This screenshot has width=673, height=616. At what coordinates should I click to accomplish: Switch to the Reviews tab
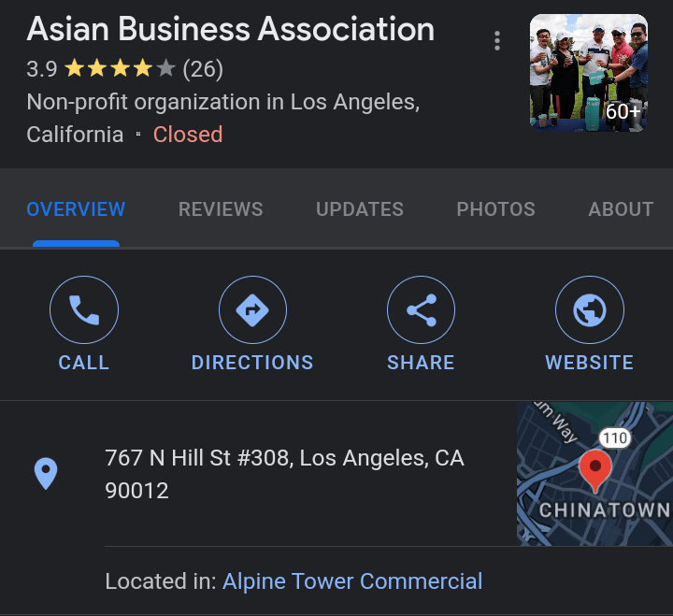(x=221, y=209)
